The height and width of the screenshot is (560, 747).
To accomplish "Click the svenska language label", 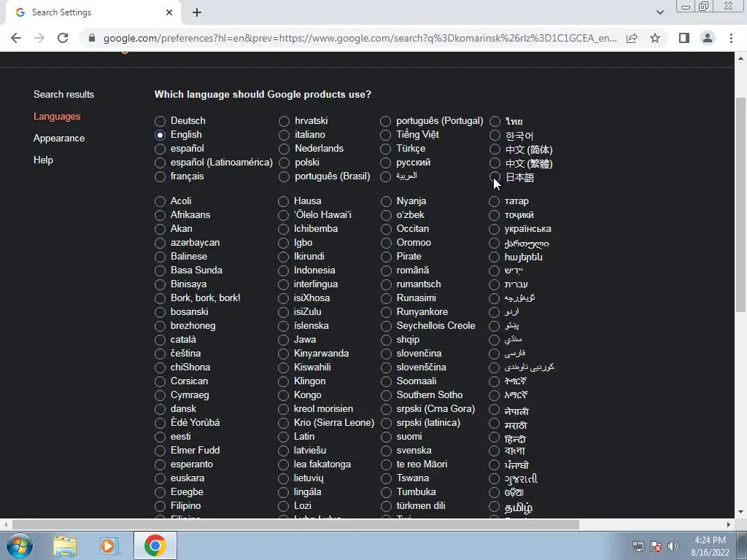I will pos(414,450).
